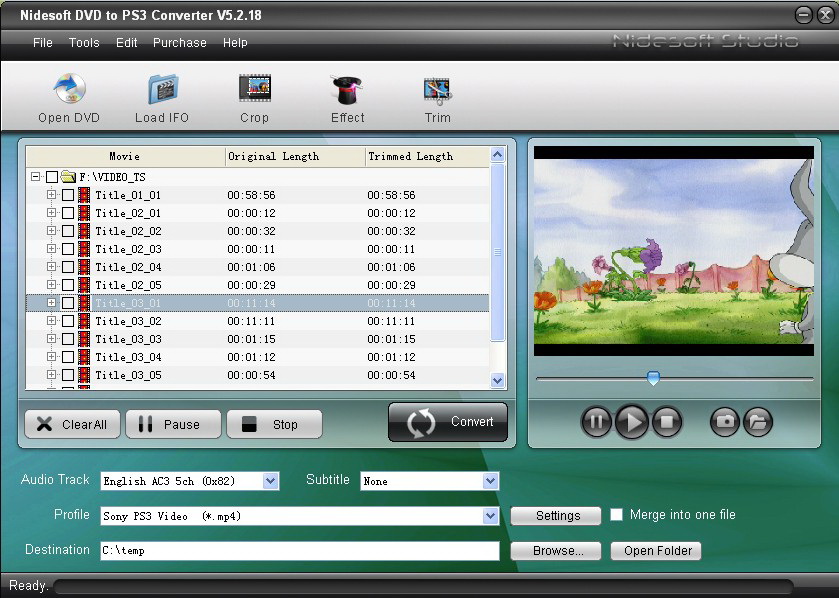The height and width of the screenshot is (598, 839).
Task: Open the Purchase menu
Action: (x=180, y=43)
